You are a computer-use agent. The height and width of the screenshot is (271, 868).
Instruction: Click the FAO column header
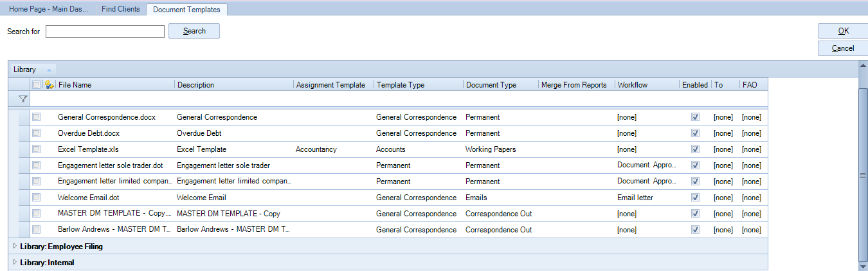tap(754, 84)
